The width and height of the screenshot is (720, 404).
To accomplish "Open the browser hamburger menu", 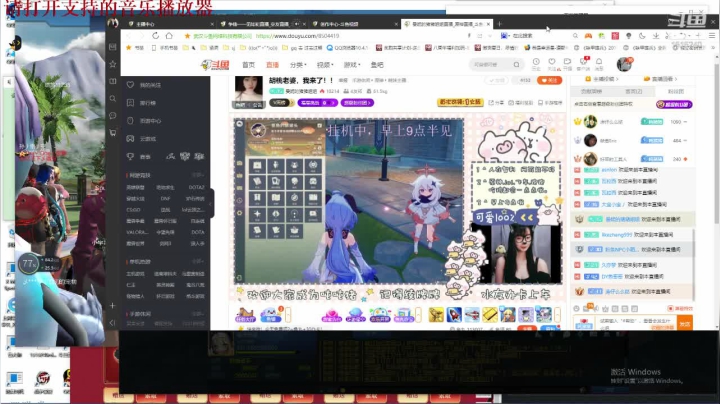I will pos(712,35).
